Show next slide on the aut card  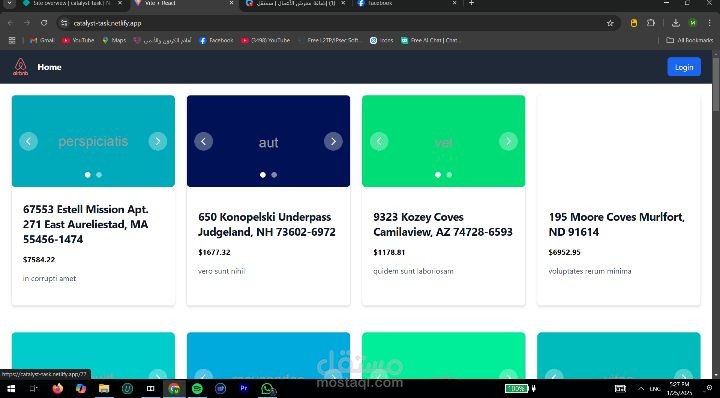333,141
